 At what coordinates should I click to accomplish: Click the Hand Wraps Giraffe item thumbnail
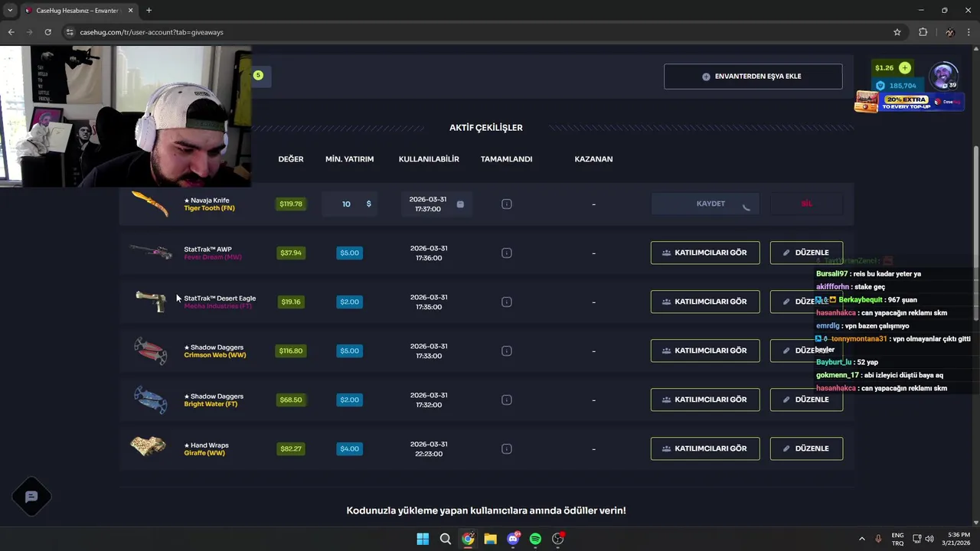click(x=148, y=446)
